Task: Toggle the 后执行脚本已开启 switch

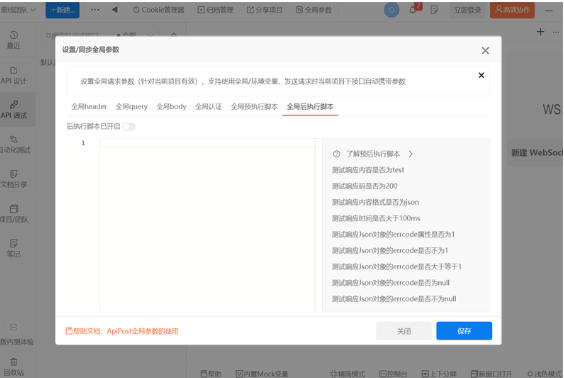Action: click(x=129, y=126)
